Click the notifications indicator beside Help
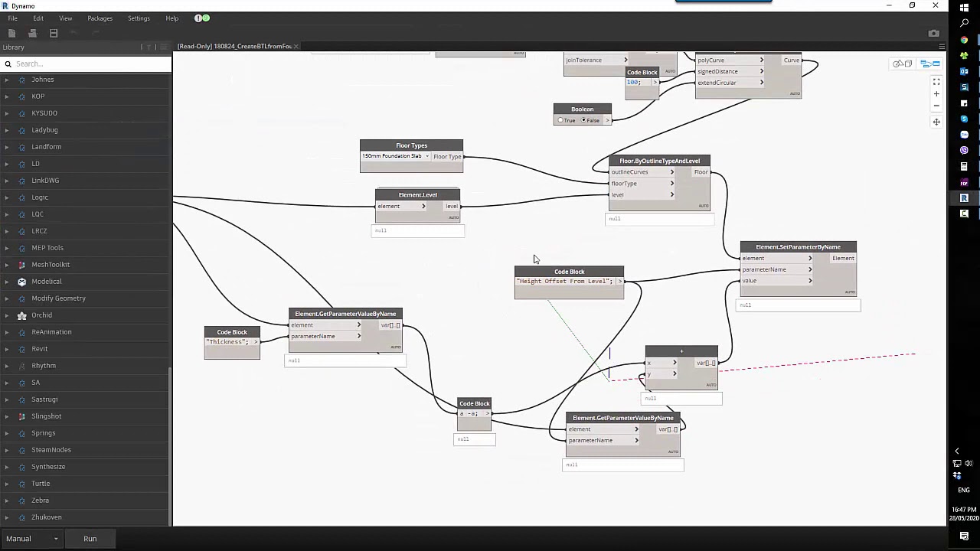Image resolution: width=980 pixels, height=551 pixels. point(201,18)
